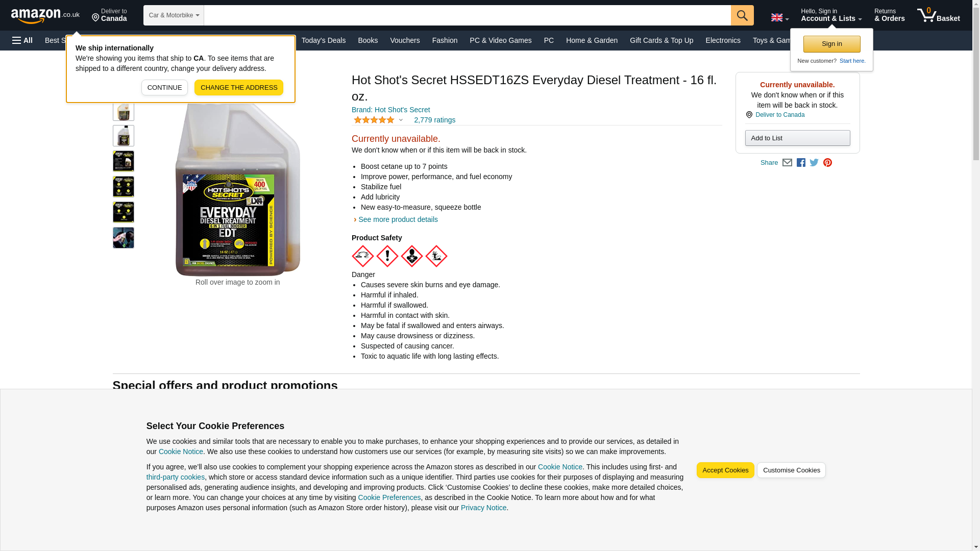The image size is (980, 551).
Task: Select the last product thumbnail image
Action: click(x=123, y=238)
